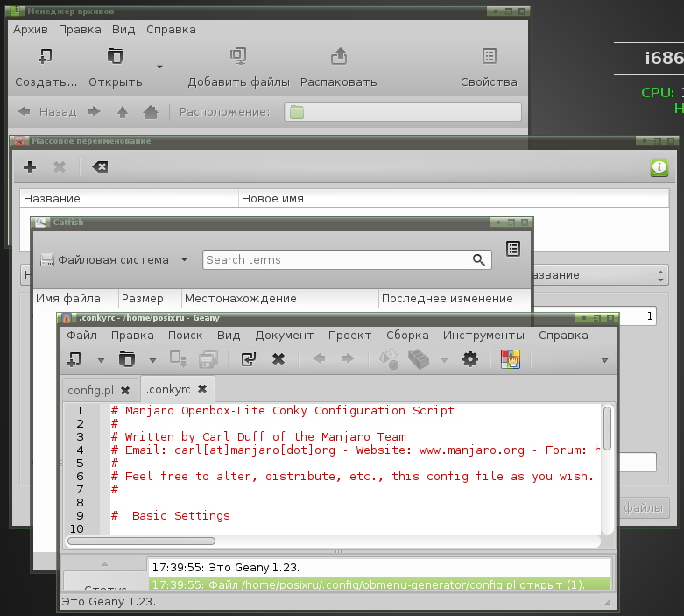
Task: Open Правка menu in Archive Manager
Action: pyautogui.click(x=80, y=30)
